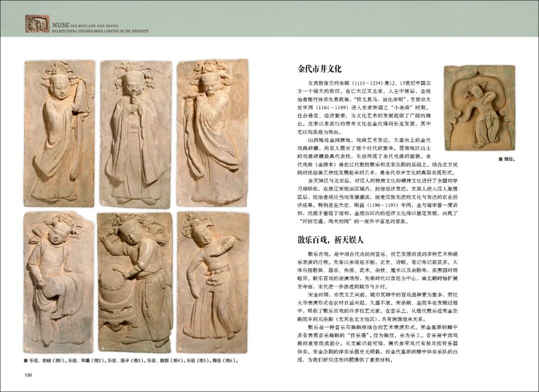The height and width of the screenshot is (392, 539).
Task: Select the big drum player carving image
Action: (x=135, y=282)
